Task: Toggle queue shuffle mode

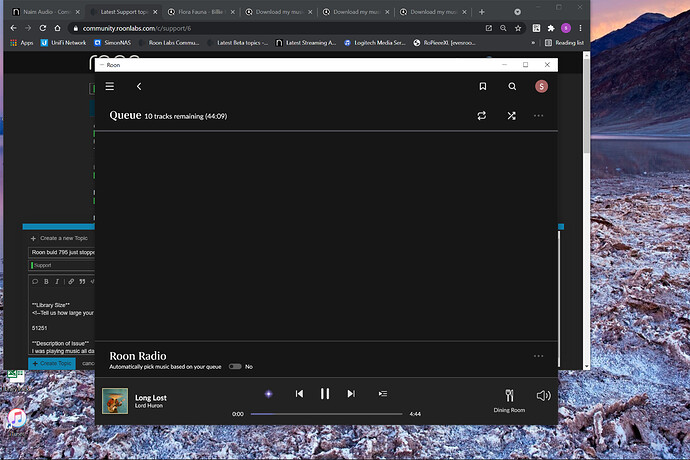Action: [x=511, y=116]
